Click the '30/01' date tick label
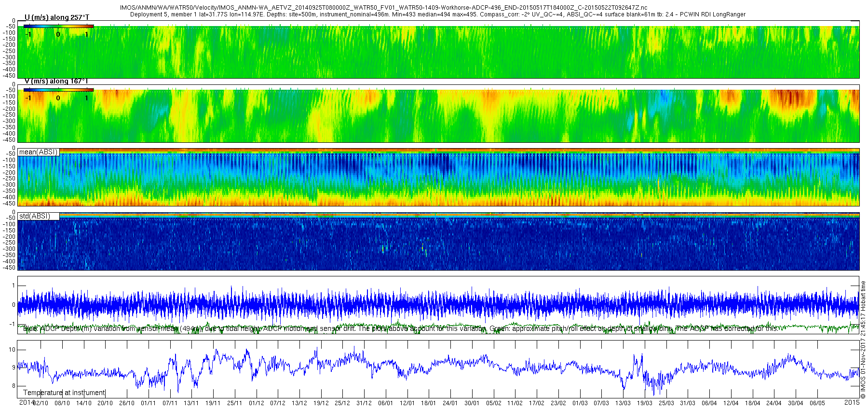The image size is (868, 410). click(x=472, y=403)
